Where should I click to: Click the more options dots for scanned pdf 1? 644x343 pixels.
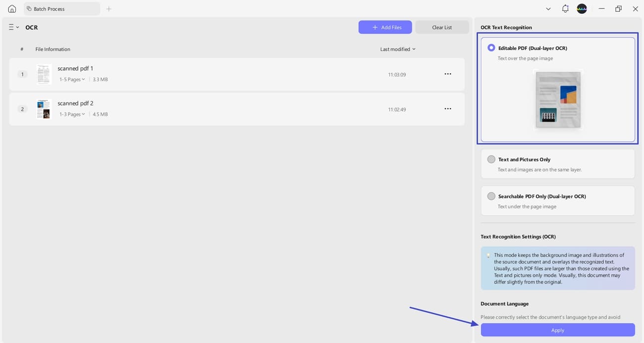point(448,73)
